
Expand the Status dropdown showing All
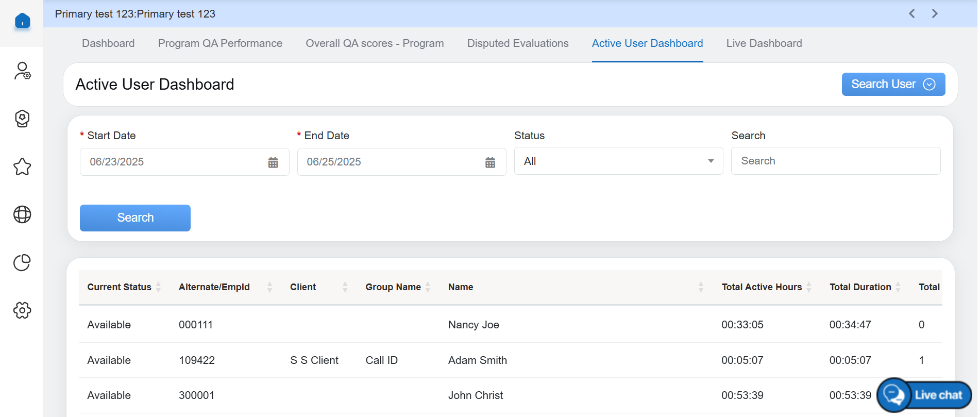(x=618, y=161)
